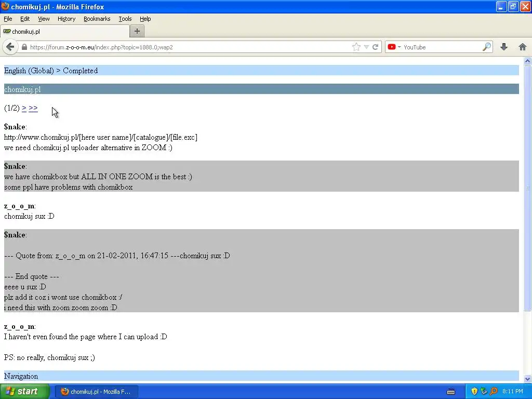Click the '--- End quote ---' line

click(32, 276)
